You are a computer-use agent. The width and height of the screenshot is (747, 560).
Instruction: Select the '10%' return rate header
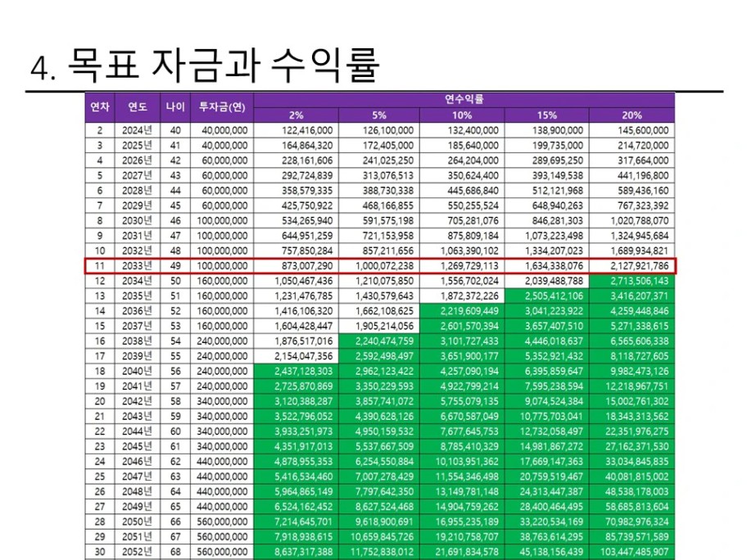coord(462,115)
